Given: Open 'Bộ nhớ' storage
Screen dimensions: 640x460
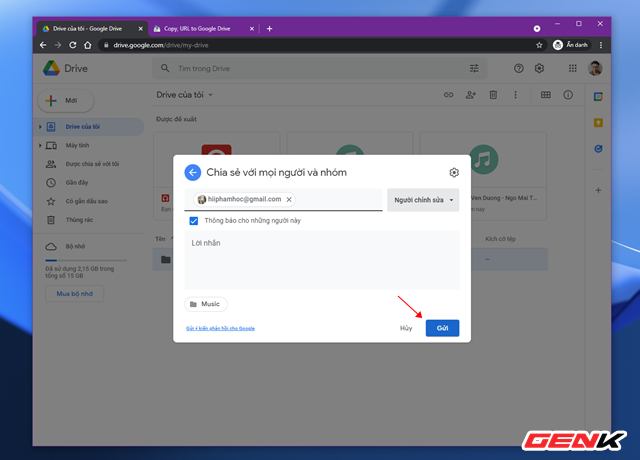Looking at the screenshot, I should [x=75, y=247].
